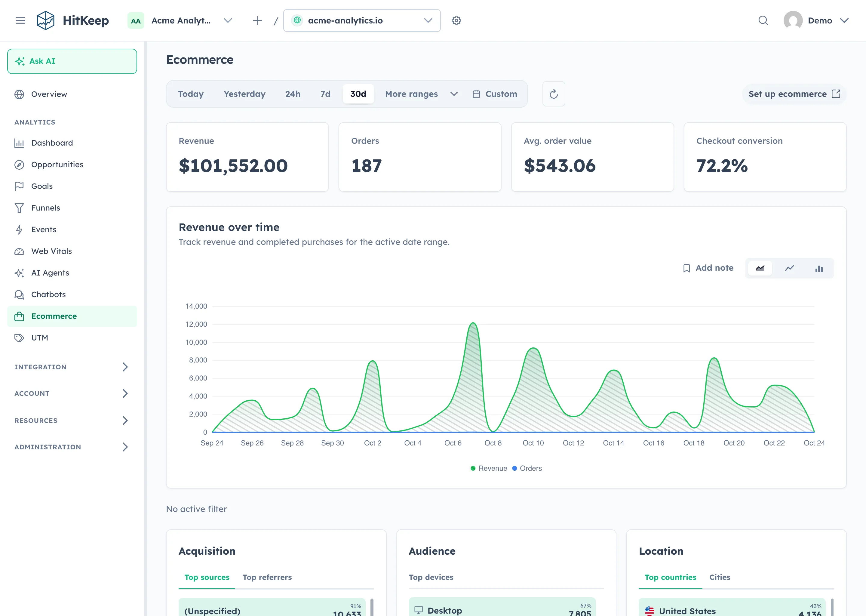Open Overview in sidebar

point(72,94)
